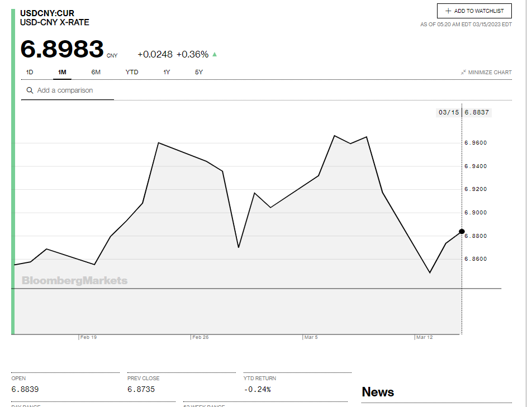Click the 03/15 crosshair date label
532x407 pixels.
449,112
